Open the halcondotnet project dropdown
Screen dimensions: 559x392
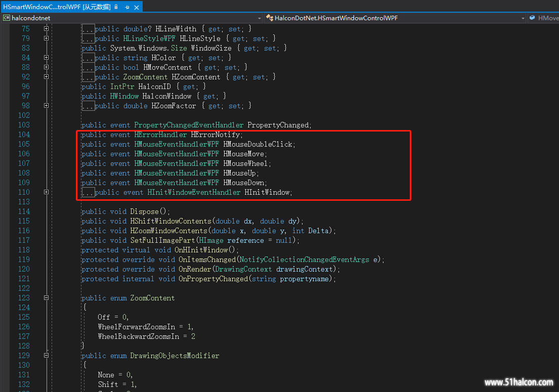259,18
